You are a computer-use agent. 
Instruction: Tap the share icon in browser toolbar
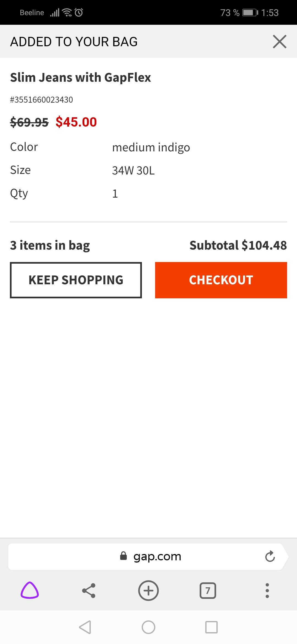pyautogui.click(x=89, y=591)
